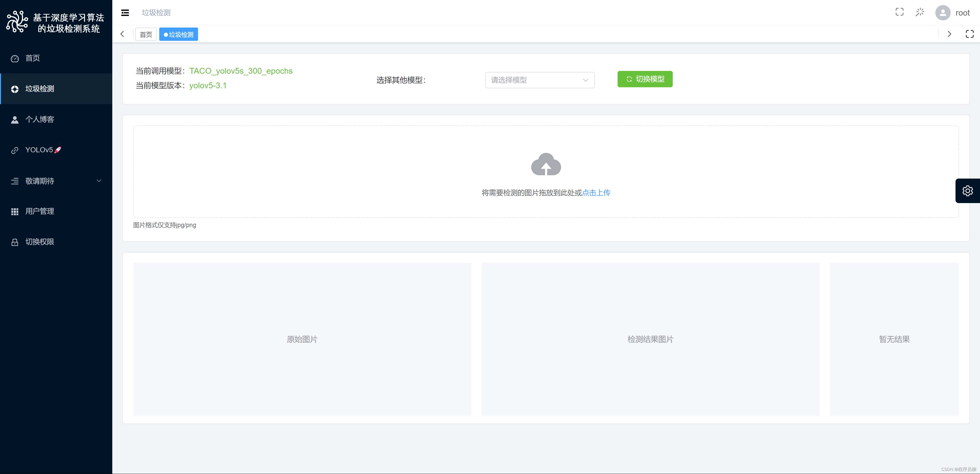The image size is (980, 474).
Task: Click the 检测结果图片 placeholder panel
Action: [x=651, y=339]
